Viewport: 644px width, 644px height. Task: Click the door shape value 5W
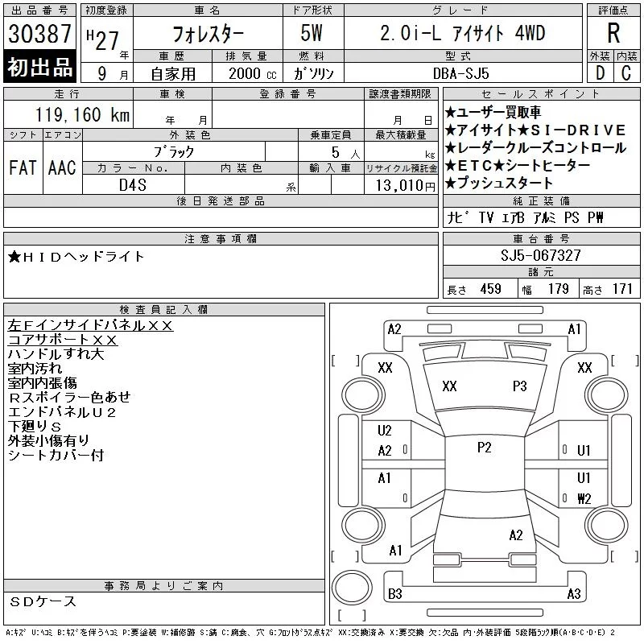[x=312, y=33]
